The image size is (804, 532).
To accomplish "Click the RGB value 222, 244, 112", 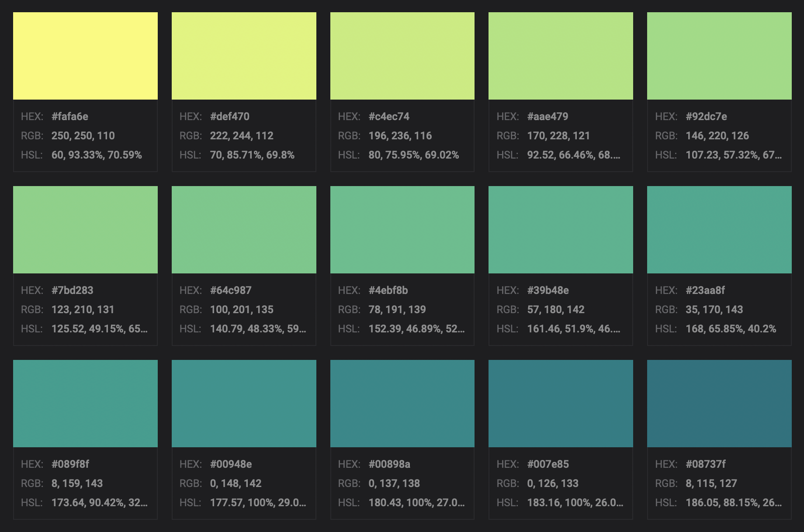I will [x=242, y=136].
